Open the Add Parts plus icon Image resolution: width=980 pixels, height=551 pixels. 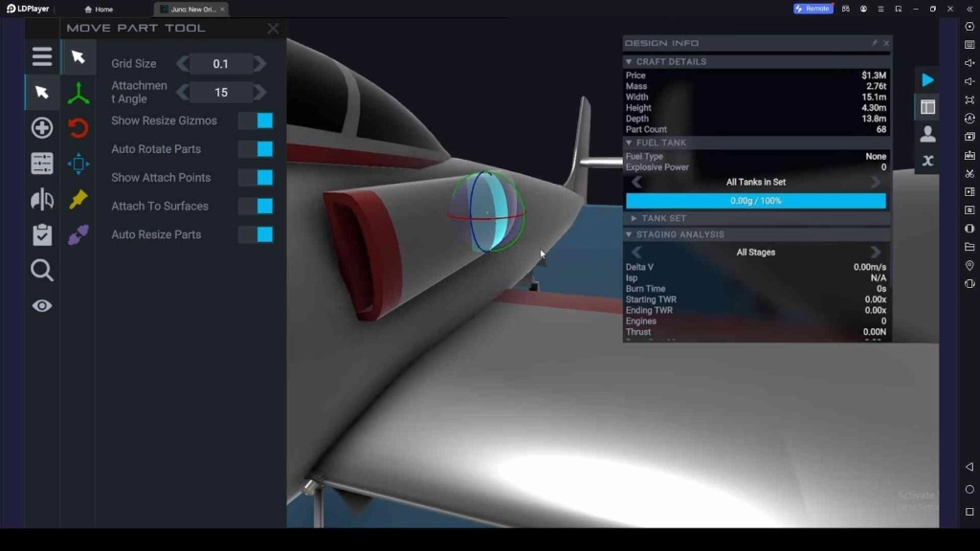pyautogui.click(x=42, y=128)
